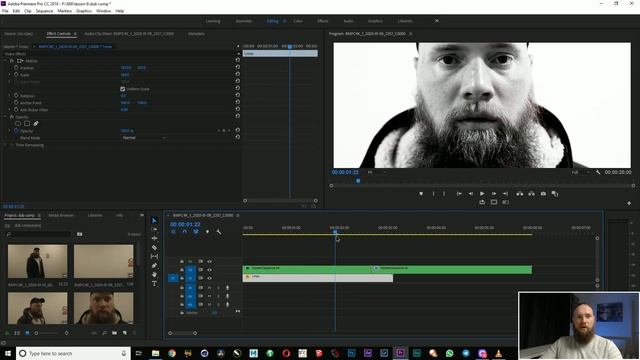Click the Lift button in Program monitor

point(520,194)
